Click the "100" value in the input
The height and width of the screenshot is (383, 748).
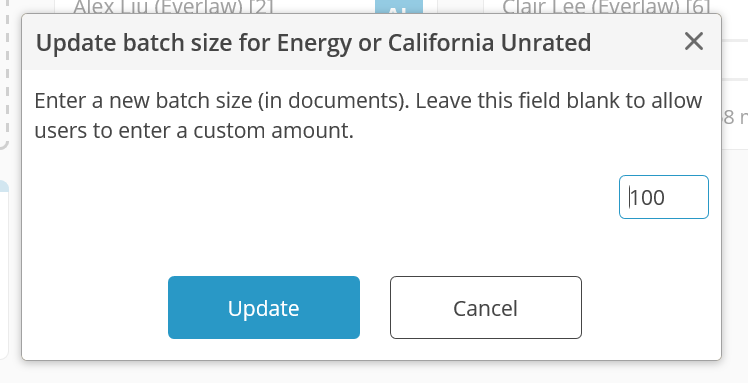(x=647, y=197)
